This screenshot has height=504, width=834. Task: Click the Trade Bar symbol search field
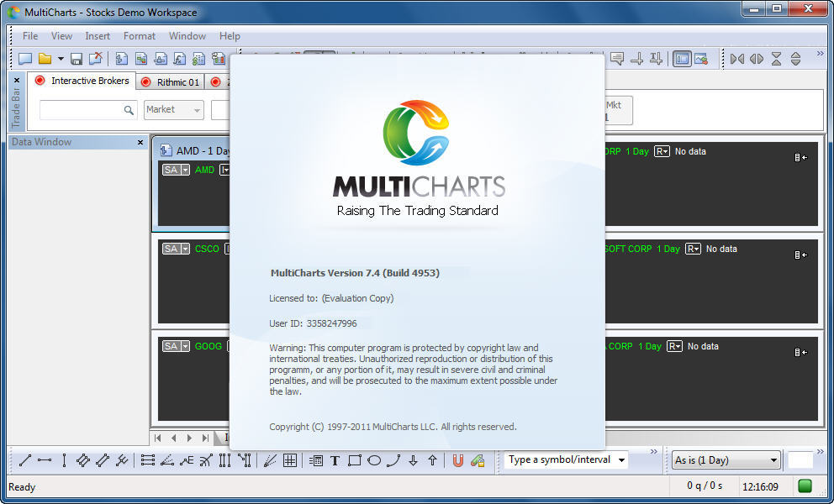coord(88,109)
